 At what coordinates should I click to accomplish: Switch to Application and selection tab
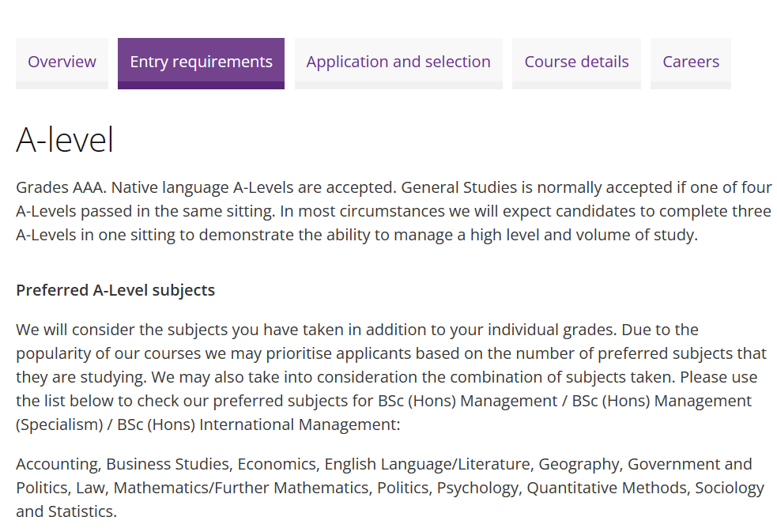coord(398,63)
